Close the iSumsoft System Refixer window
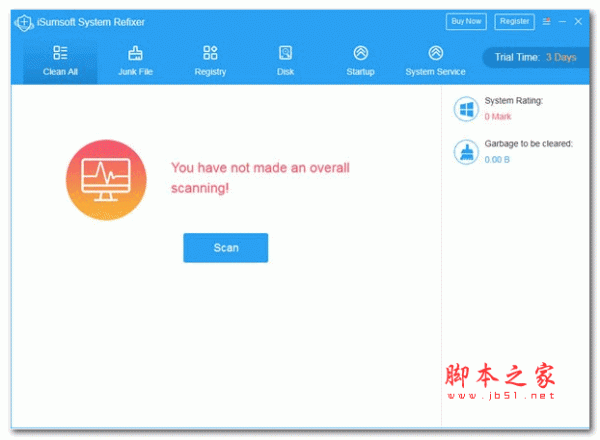This screenshot has height=440, width=600. click(x=578, y=21)
